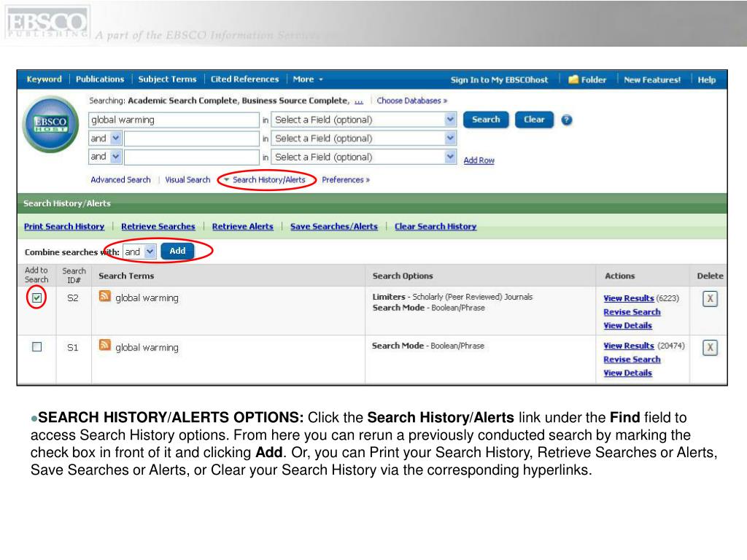The height and width of the screenshot is (560, 747).
Task: Click the Add button to combine searches
Action: pyautogui.click(x=177, y=251)
